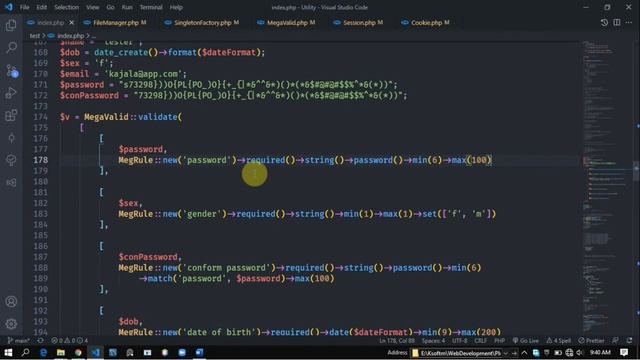The height and width of the screenshot is (360, 640).
Task: Open the Help menu
Action: click(x=176, y=7)
